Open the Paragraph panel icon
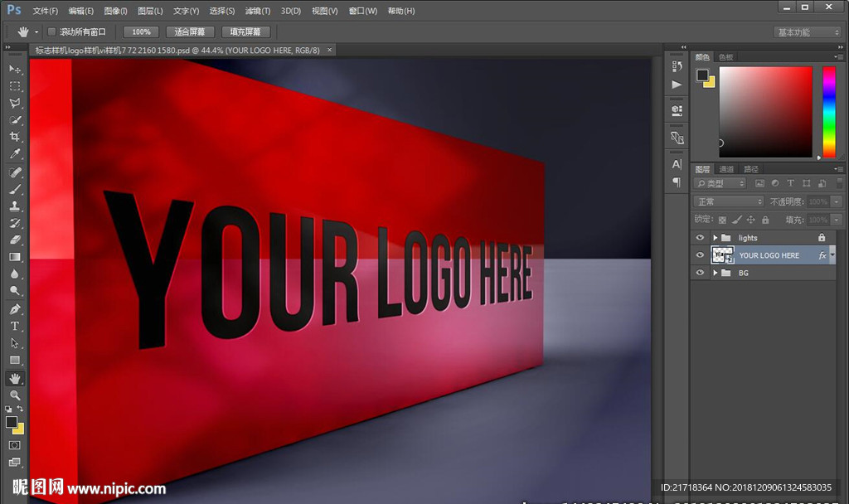 (x=677, y=182)
